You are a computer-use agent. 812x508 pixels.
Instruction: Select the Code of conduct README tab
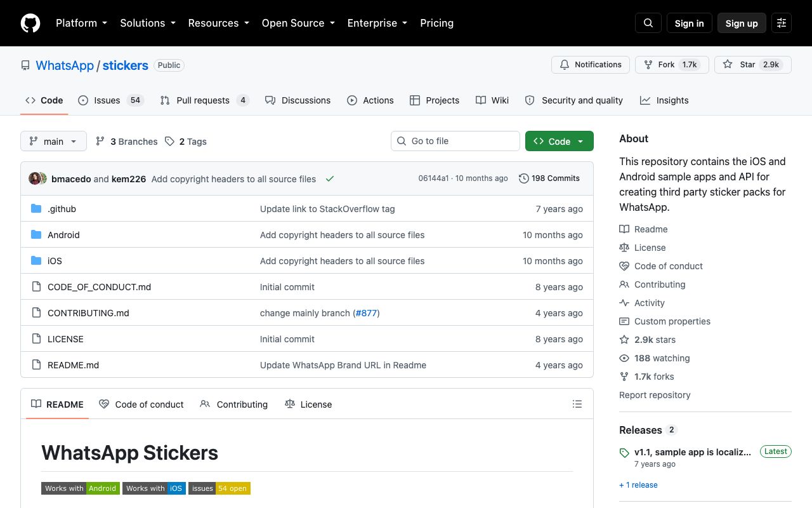pos(141,404)
